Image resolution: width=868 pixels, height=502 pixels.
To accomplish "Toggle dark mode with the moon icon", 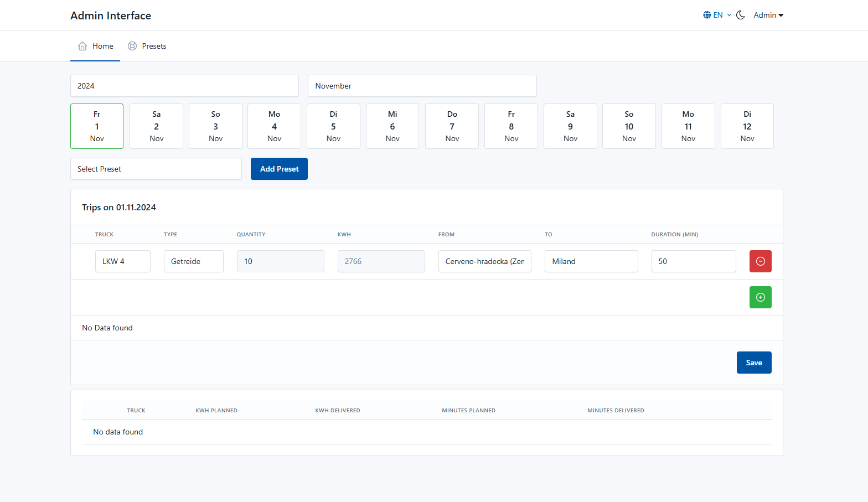I will click(741, 15).
